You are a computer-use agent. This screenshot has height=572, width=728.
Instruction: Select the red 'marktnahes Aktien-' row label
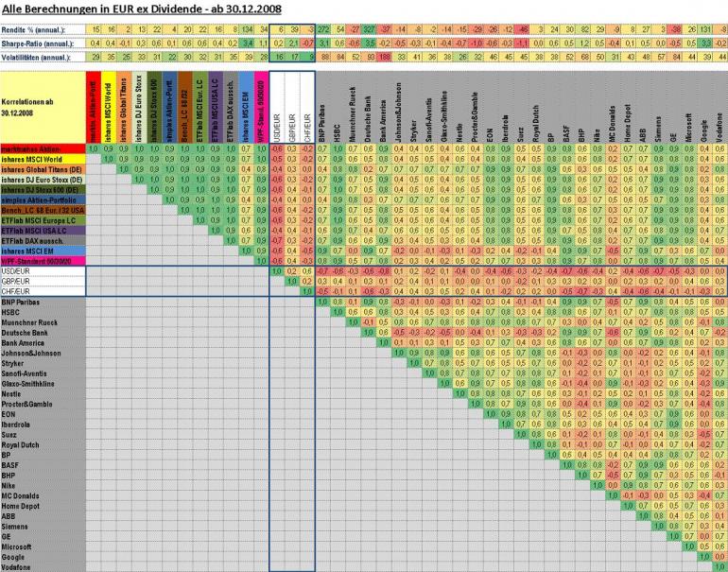tap(43, 149)
